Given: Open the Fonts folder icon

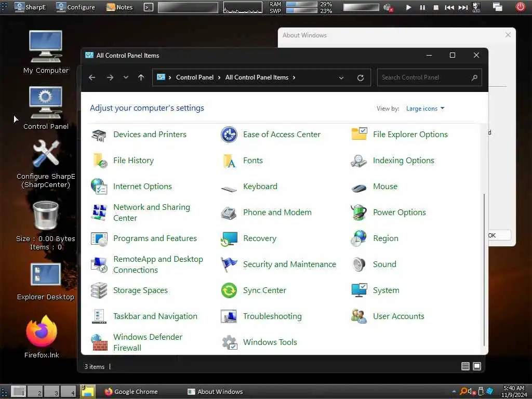Looking at the screenshot, I should tap(229, 161).
